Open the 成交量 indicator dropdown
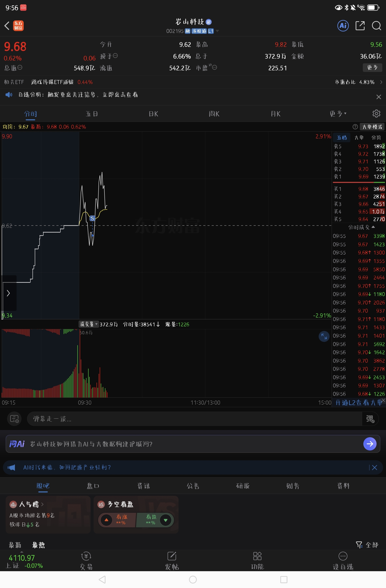Screen dimensions: 386x588 tap(89, 324)
